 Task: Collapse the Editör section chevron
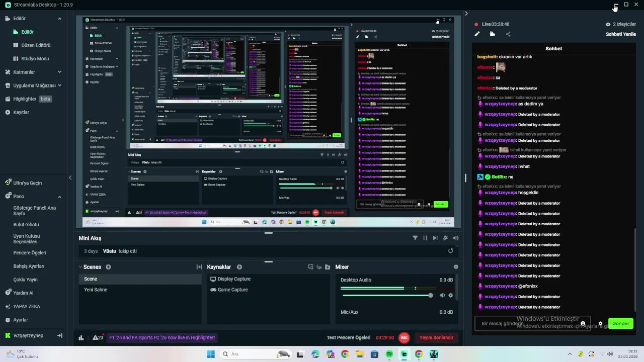(59, 19)
